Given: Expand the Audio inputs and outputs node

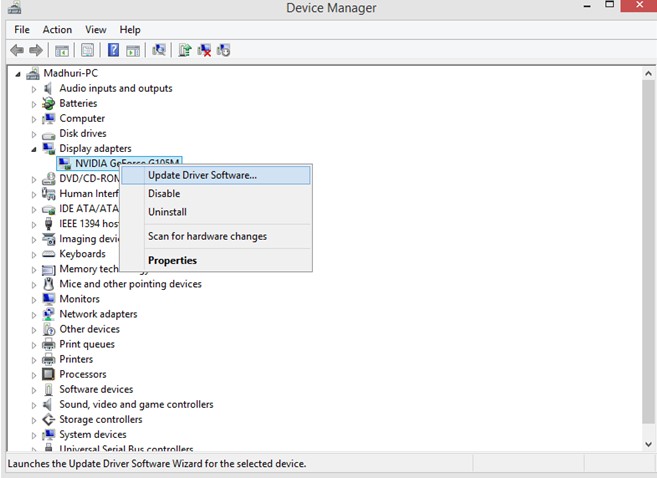Looking at the screenshot, I should coord(34,89).
